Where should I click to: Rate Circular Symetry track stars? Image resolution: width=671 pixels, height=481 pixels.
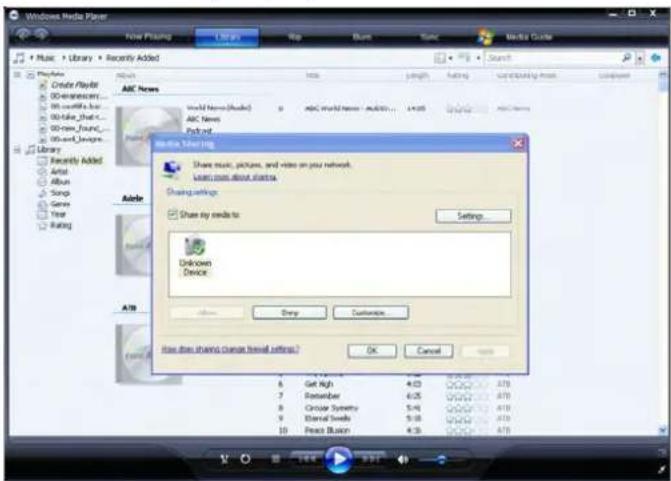pos(466,408)
